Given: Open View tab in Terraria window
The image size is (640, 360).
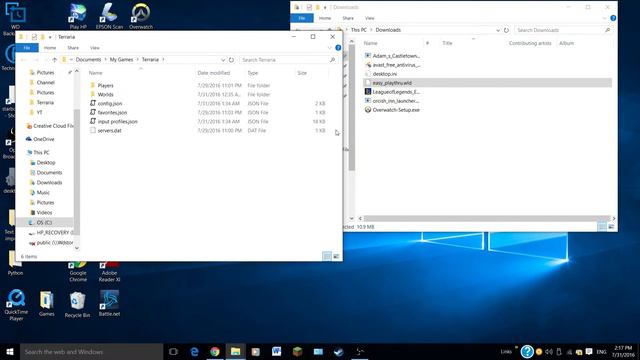Looking at the screenshot, I should click(95, 48).
